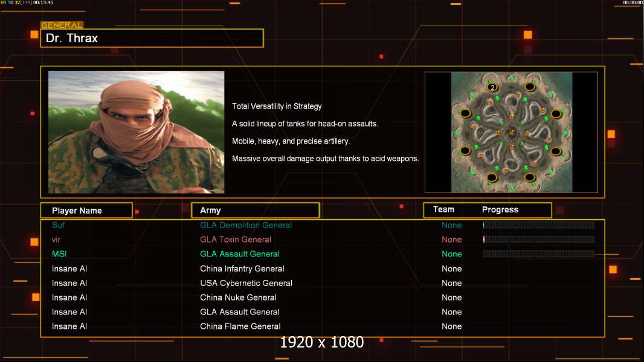Click Suf's loading progress bar
The height and width of the screenshot is (362, 644).
(x=539, y=224)
